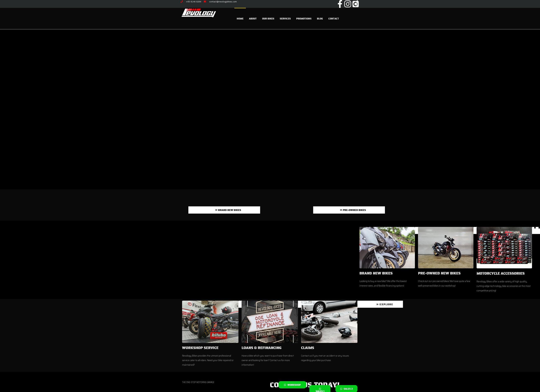The width and height of the screenshot is (540, 392).
Task: Click the Pre-Owned Bikes white button
Action: point(349,210)
